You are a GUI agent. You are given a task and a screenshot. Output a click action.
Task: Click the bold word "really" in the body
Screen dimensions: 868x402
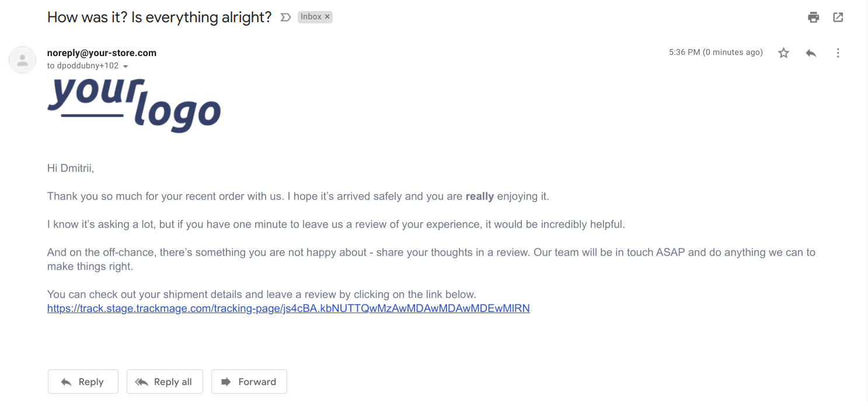point(480,196)
